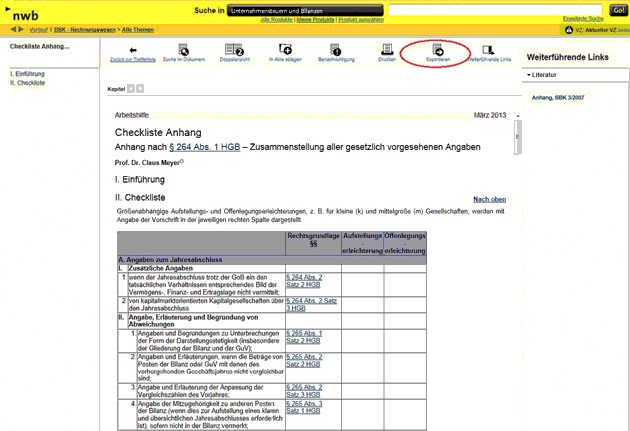Collapse the Literatur section

click(528, 75)
